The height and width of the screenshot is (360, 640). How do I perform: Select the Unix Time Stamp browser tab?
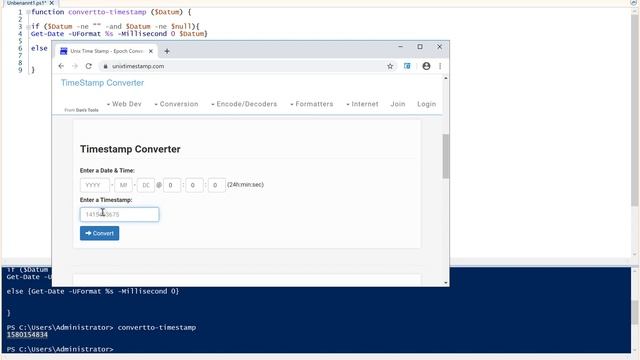[x=105, y=51]
